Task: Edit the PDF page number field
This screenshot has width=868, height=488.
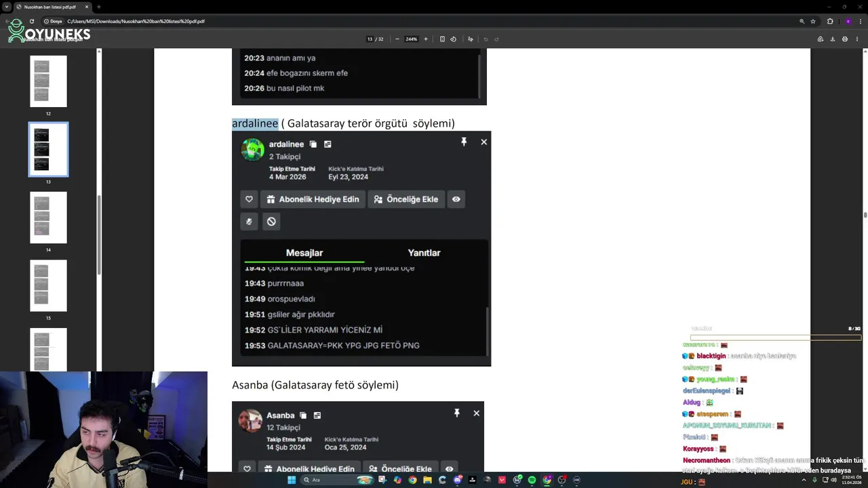Action: 370,39
